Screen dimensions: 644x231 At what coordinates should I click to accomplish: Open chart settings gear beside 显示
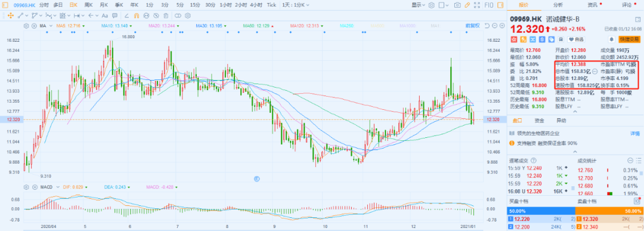tap(431, 5)
